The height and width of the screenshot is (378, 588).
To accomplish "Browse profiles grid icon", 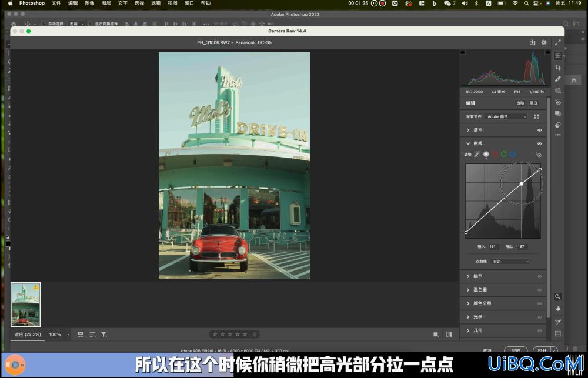I will pos(537,116).
